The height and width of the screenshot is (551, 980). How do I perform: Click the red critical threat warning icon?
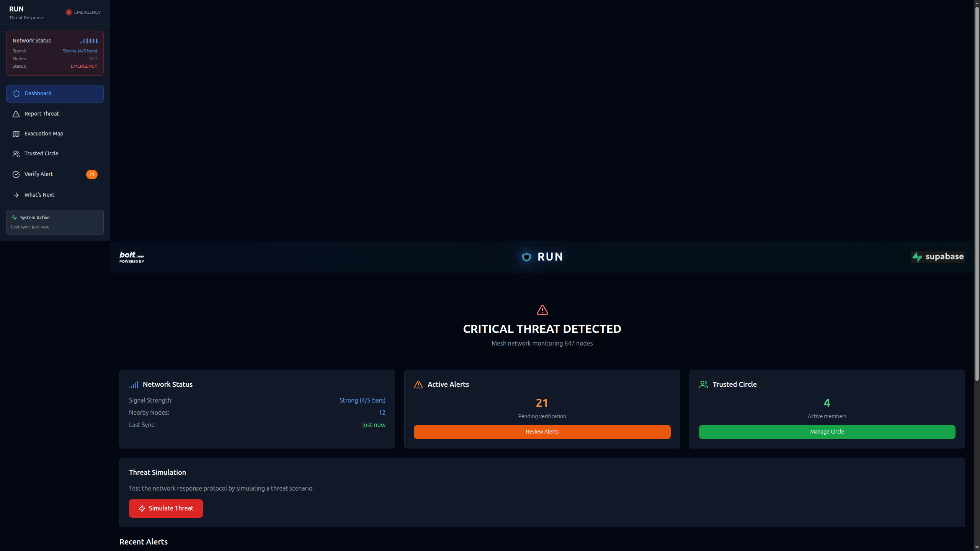coord(542,310)
